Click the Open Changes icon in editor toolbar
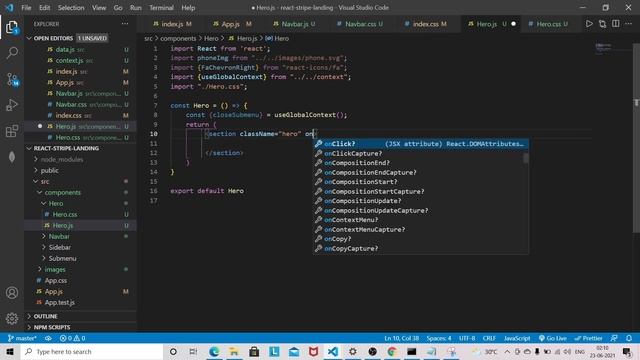 tap(602, 24)
